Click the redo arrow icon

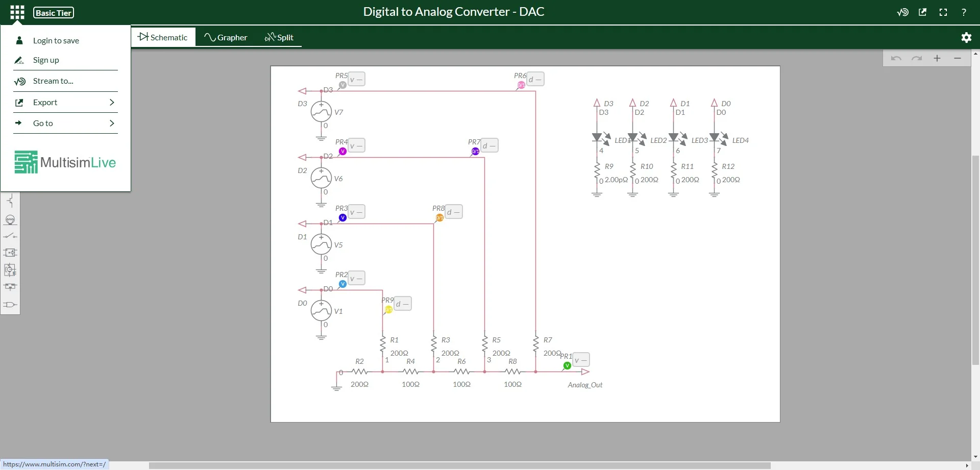[917, 58]
